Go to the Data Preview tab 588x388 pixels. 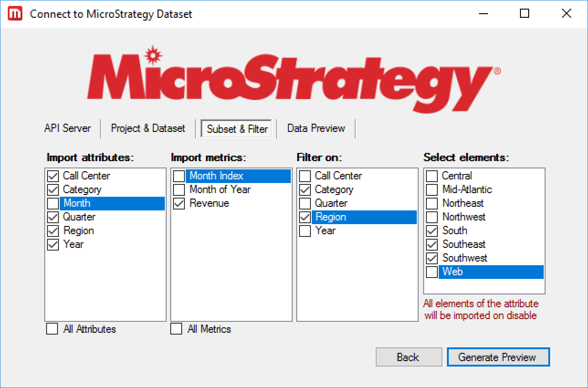[x=316, y=128]
